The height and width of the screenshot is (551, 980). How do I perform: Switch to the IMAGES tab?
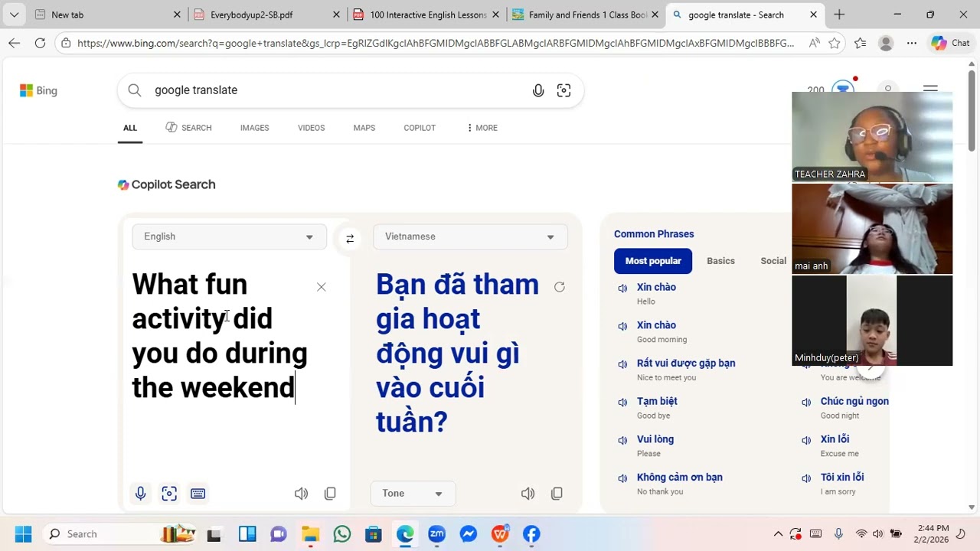coord(255,128)
